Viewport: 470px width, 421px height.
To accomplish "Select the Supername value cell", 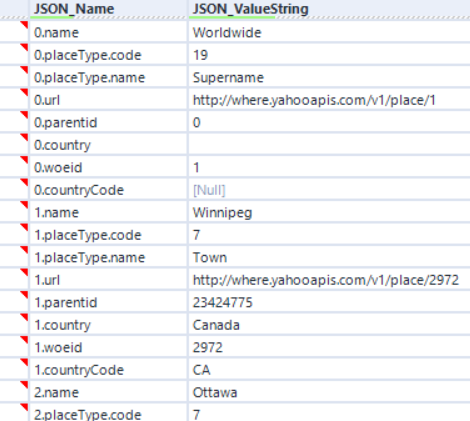I will (329, 77).
